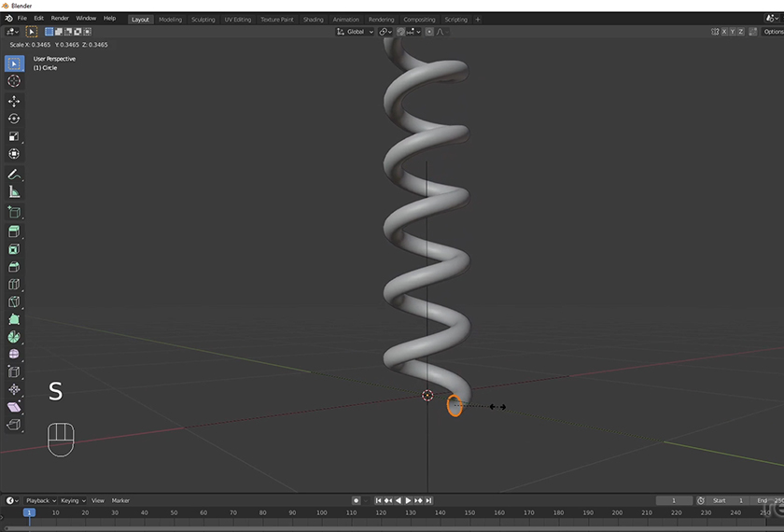
Task: Pick the Measure tool
Action: coord(14,192)
